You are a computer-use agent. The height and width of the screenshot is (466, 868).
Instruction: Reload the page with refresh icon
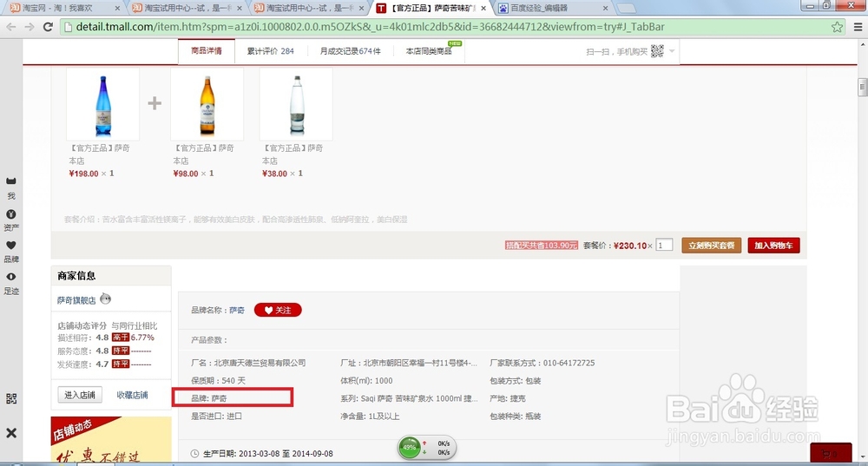pyautogui.click(x=48, y=27)
